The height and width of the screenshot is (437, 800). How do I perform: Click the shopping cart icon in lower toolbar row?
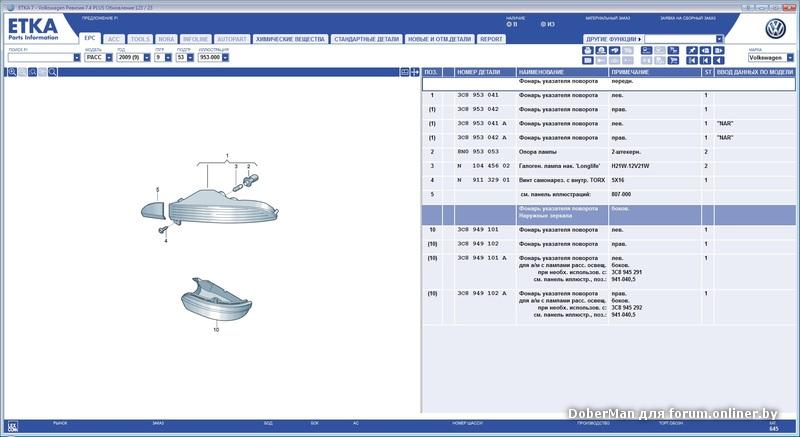tap(673, 60)
